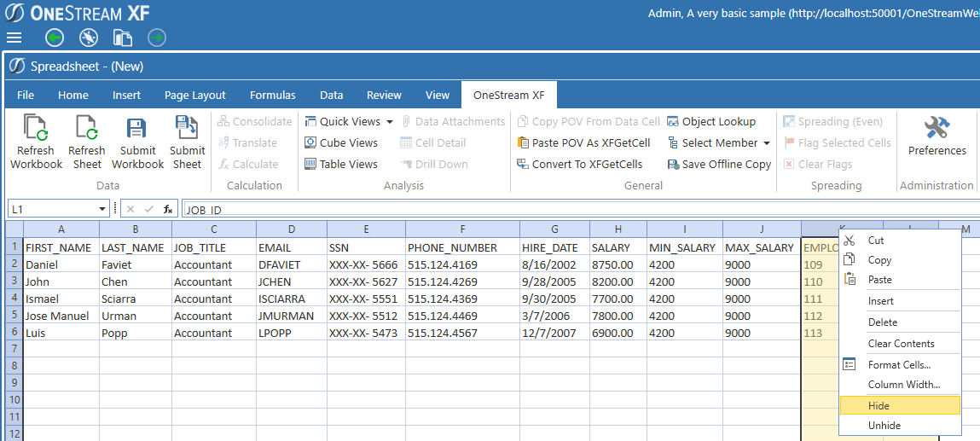This screenshot has width=980, height=441.
Task: Click Flag Selected Cells
Action: (x=837, y=143)
